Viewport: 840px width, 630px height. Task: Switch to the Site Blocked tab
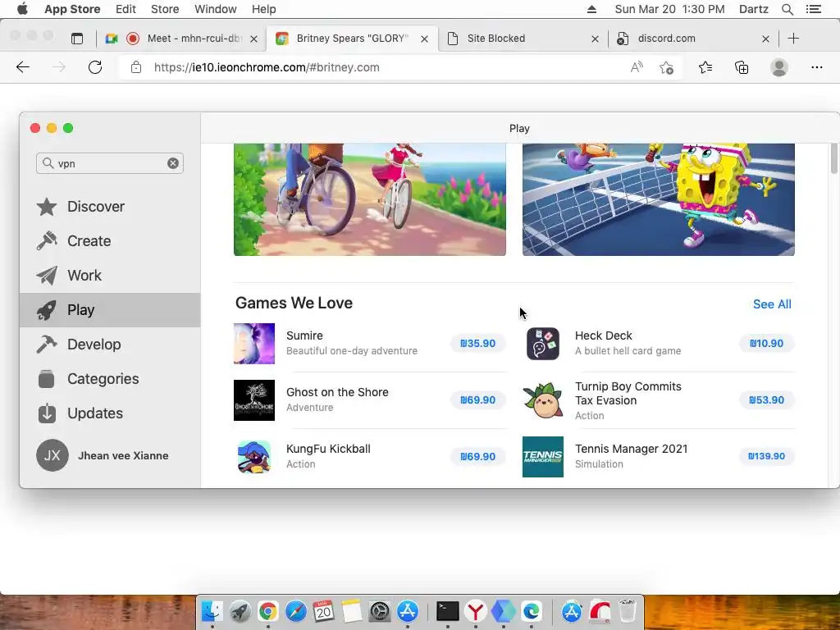pos(523,39)
